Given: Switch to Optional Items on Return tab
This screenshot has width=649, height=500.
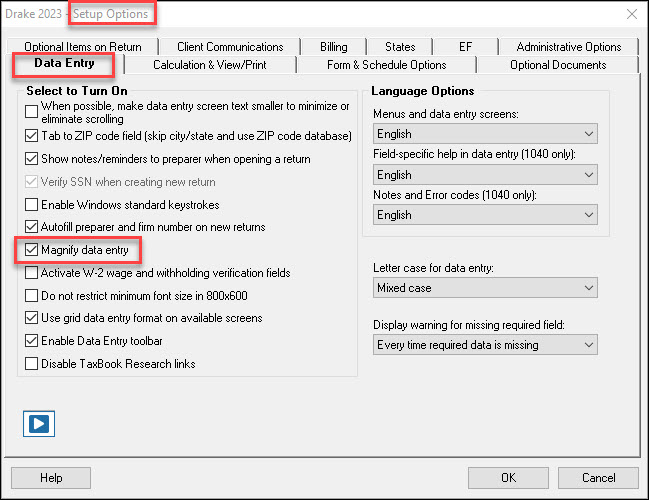Looking at the screenshot, I should pyautogui.click(x=83, y=47).
